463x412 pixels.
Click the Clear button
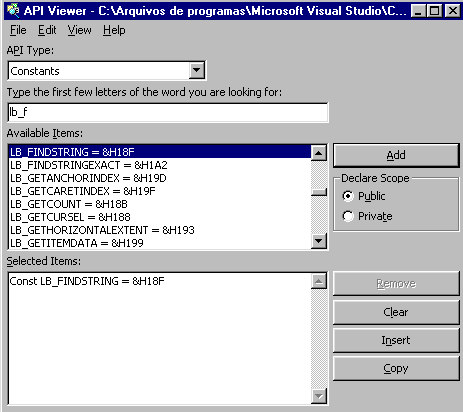396,312
